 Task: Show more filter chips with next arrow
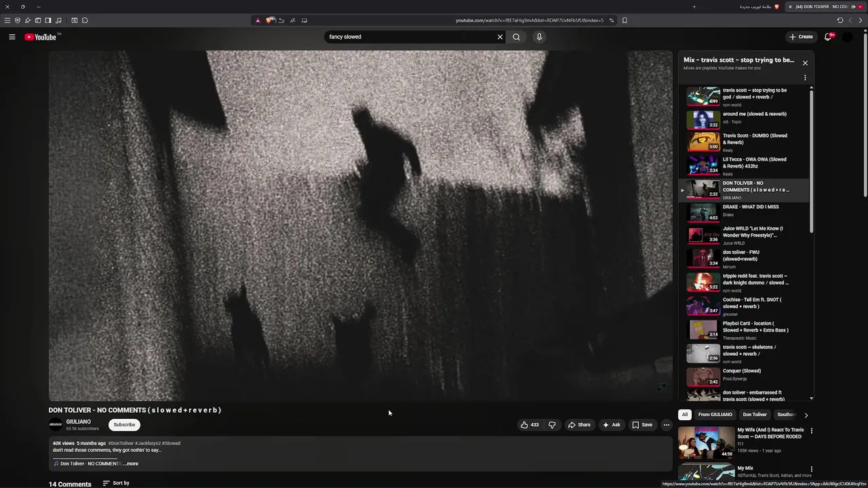click(x=806, y=415)
